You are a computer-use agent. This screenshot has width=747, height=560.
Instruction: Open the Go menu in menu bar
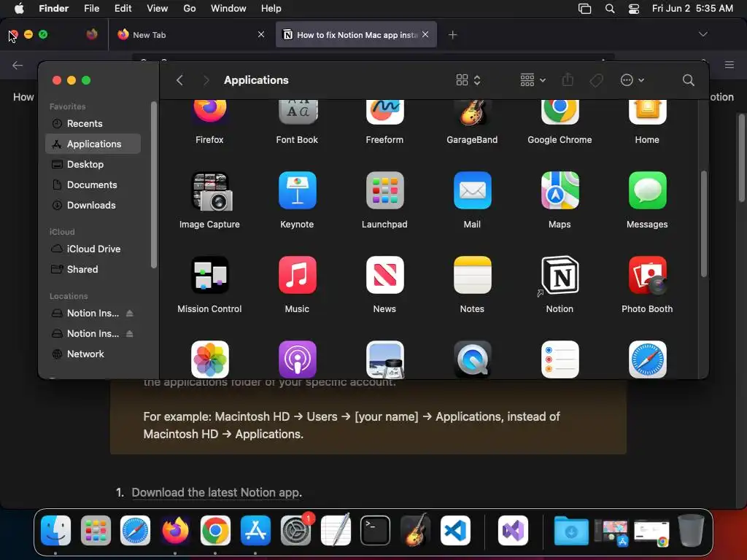click(190, 9)
